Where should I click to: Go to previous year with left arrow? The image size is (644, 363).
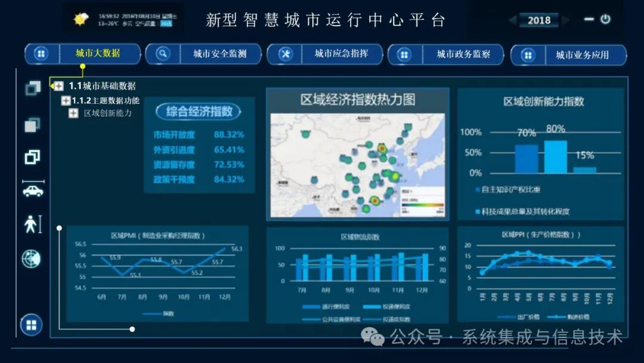[512, 20]
